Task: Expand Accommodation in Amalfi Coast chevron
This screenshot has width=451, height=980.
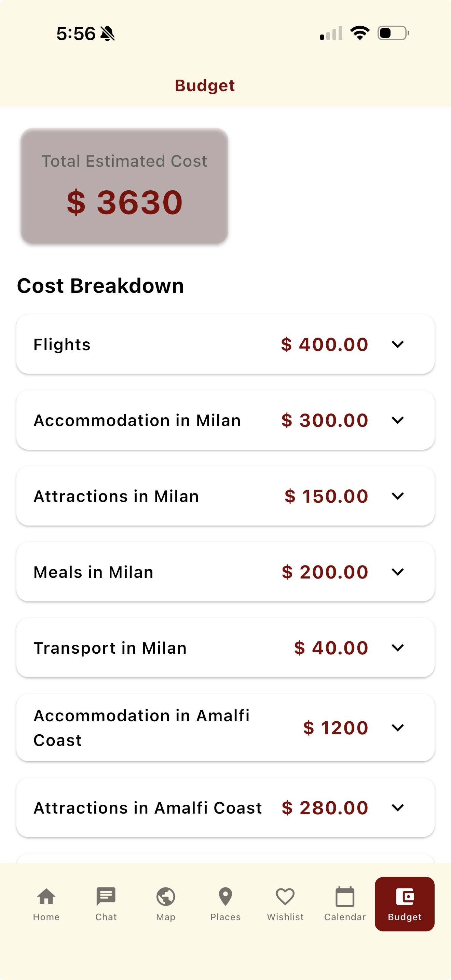Action: [x=397, y=727]
